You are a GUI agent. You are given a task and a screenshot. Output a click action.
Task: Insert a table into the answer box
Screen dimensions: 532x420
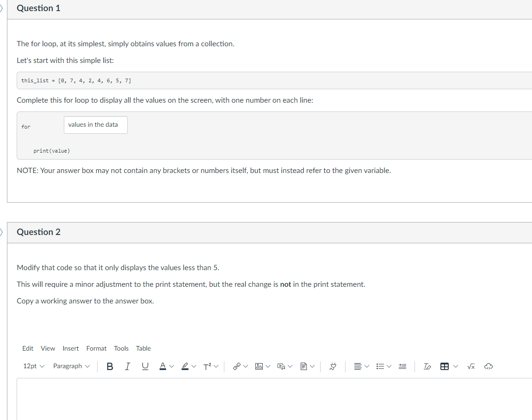445,366
